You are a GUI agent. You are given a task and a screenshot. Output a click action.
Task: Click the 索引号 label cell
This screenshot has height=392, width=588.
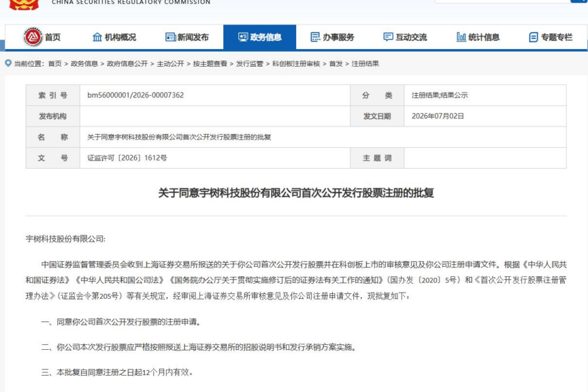pos(53,95)
